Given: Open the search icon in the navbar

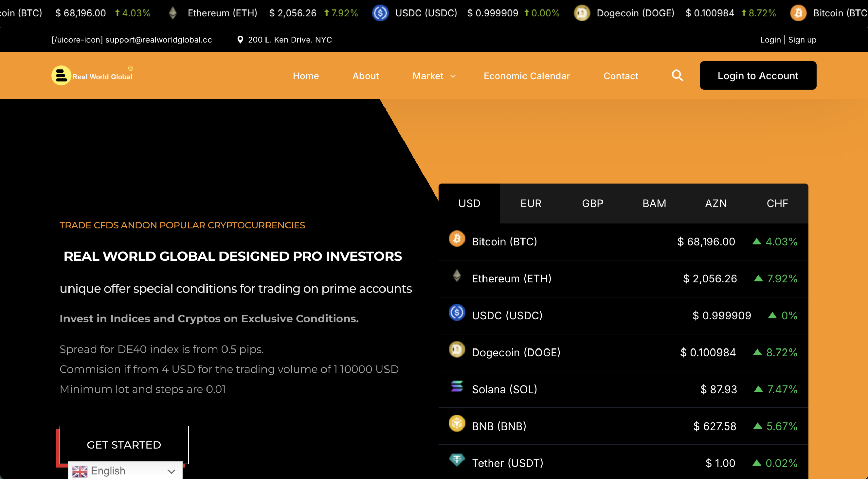Looking at the screenshot, I should [x=677, y=75].
